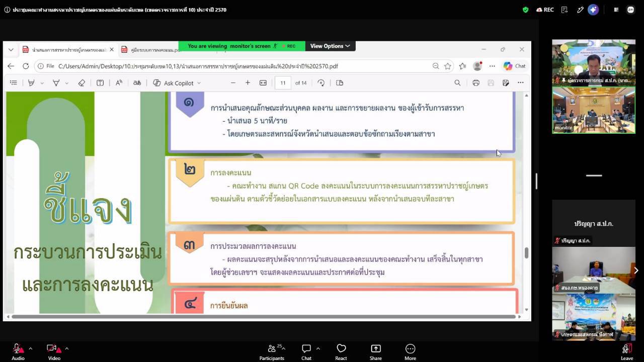The width and height of the screenshot is (644, 362).
Task: Zoom out the PDF with minus button
Action: [x=233, y=83]
